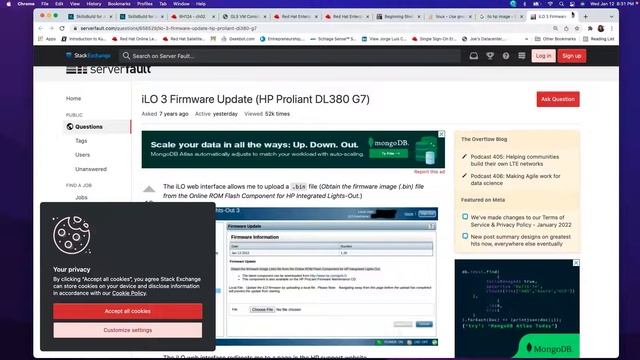640x360 pixels.
Task: Click the Sign up button
Action: coord(571,56)
